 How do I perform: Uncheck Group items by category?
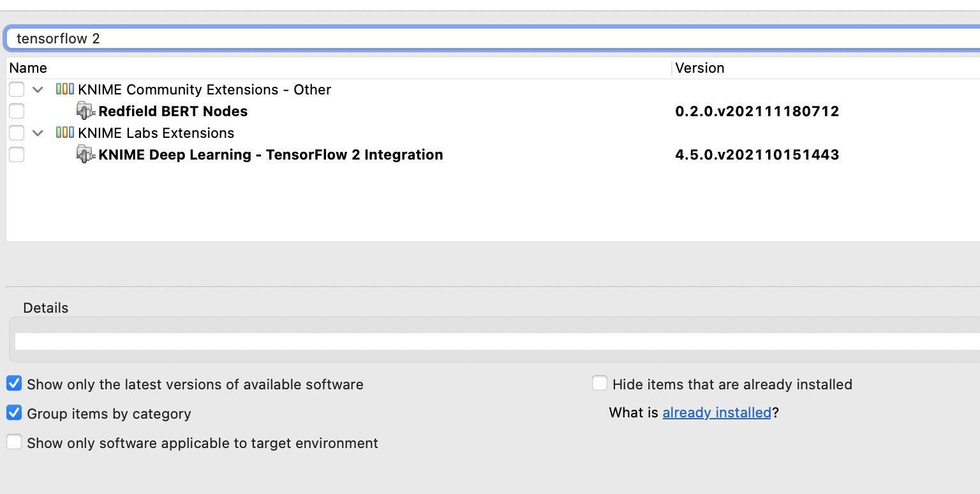pos(14,413)
